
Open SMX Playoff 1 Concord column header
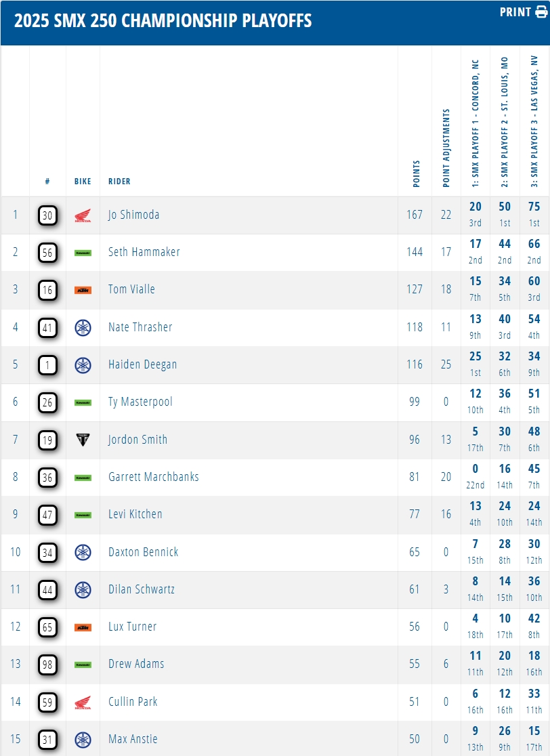click(x=475, y=122)
